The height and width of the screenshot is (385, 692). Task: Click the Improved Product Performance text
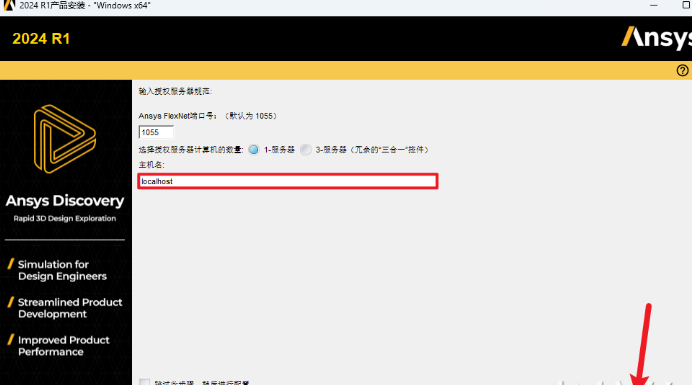pyautogui.click(x=64, y=346)
